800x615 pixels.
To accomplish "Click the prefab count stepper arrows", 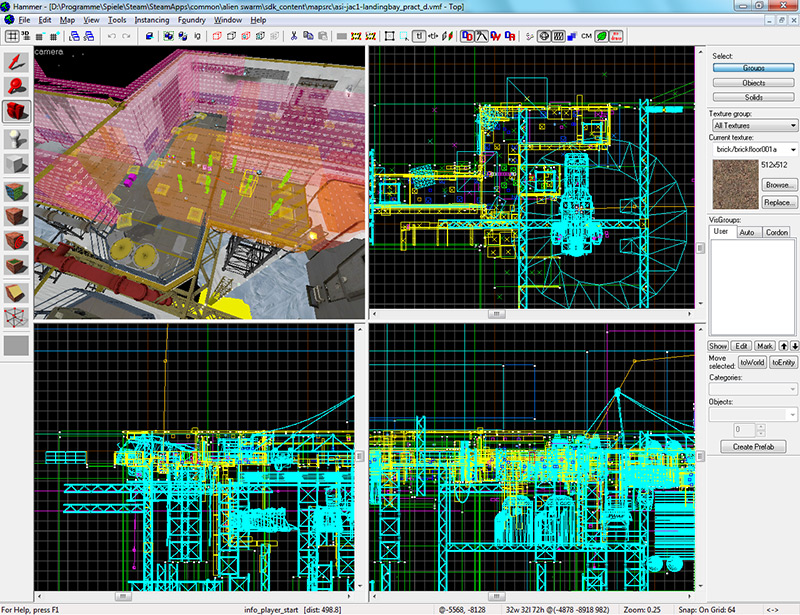I will point(760,429).
